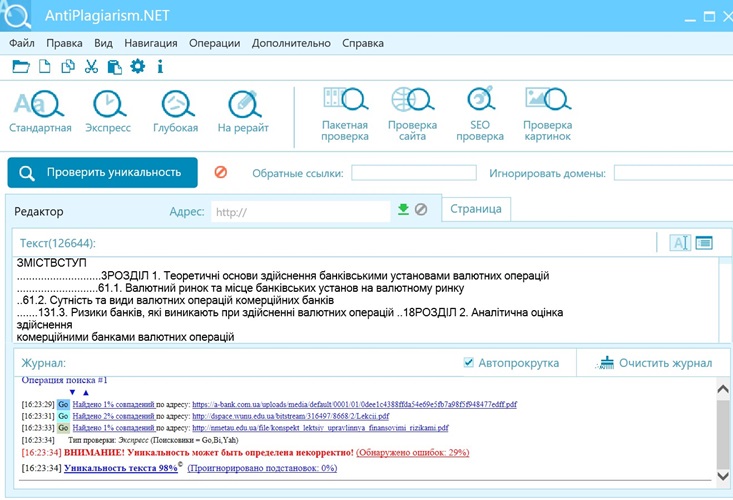
Task: Click Go badge for dspace.wunu.edu.ua result
Action: (x=63, y=416)
